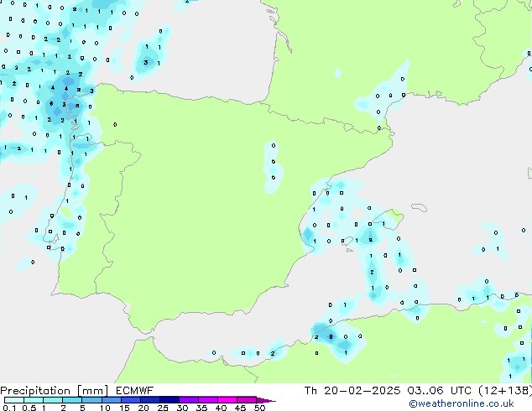
Task: Select the "[mm]" unit label
Action: 93,391
